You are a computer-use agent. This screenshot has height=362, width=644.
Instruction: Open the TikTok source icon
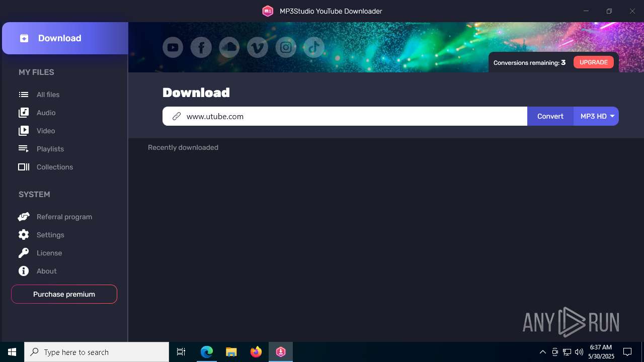(314, 47)
